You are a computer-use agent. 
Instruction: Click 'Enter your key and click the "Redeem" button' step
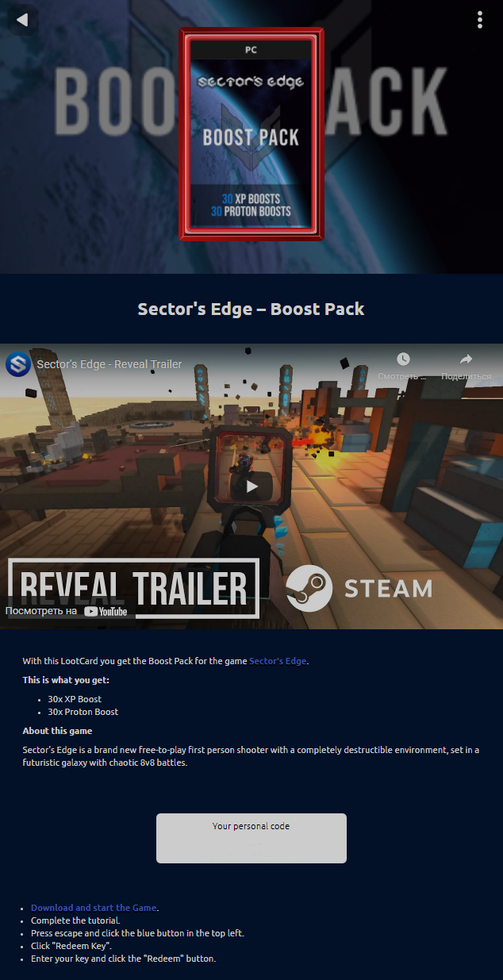point(123,959)
